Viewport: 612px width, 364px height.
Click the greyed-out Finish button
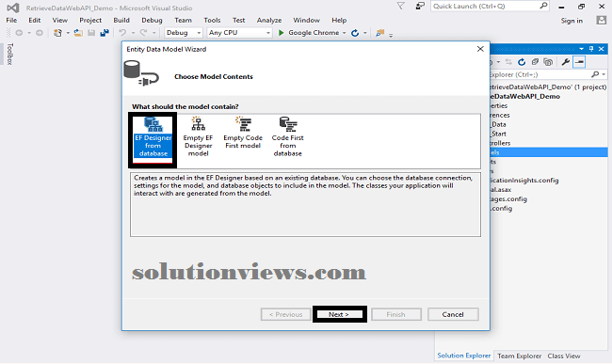click(x=395, y=314)
